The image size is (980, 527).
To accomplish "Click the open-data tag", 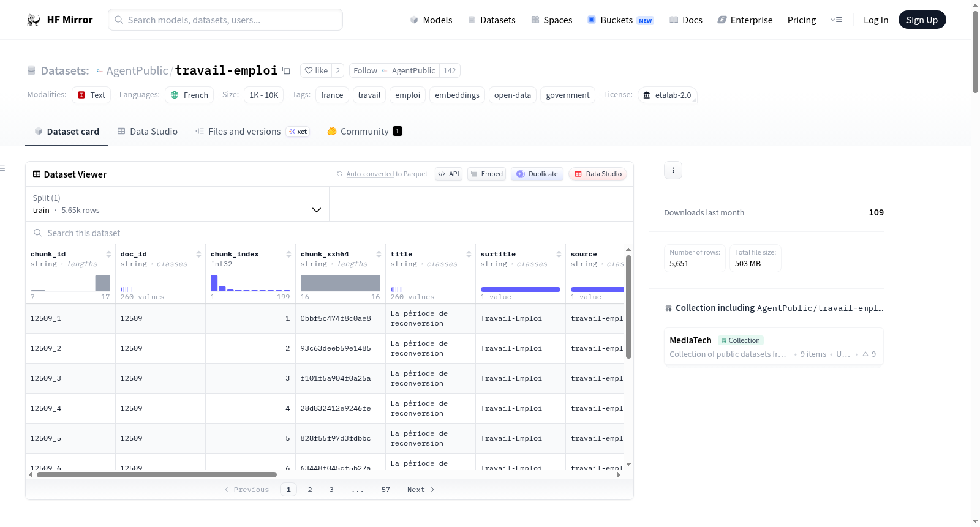I will tap(513, 95).
